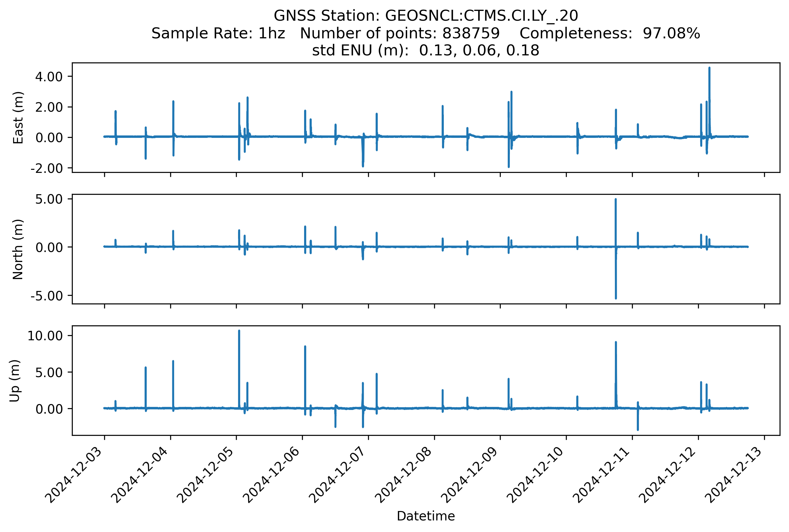This screenshot has height=532, width=789.
Task: Click the Completeness 97.08% text
Action: [x=609, y=33]
